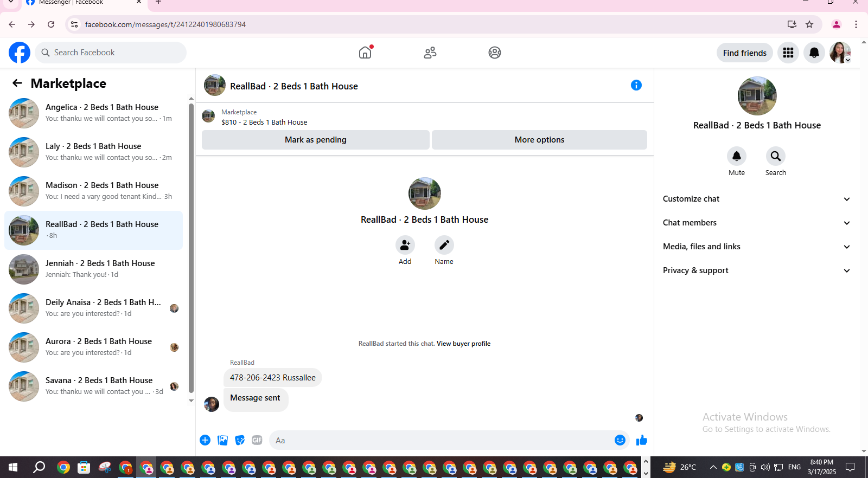Image resolution: width=868 pixels, height=478 pixels.
Task: Expand the Privacy & support section
Action: pyautogui.click(x=756, y=270)
